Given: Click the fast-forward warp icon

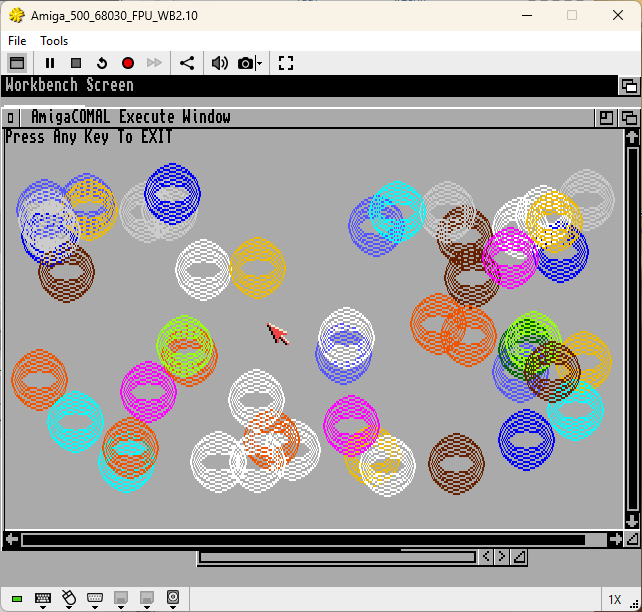Looking at the screenshot, I should point(154,63).
